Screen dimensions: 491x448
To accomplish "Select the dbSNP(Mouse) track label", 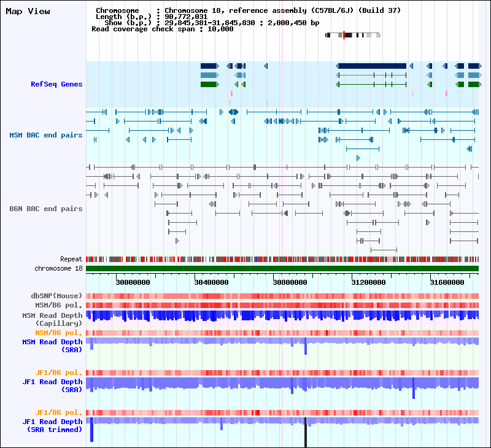I will pyautogui.click(x=56, y=296).
